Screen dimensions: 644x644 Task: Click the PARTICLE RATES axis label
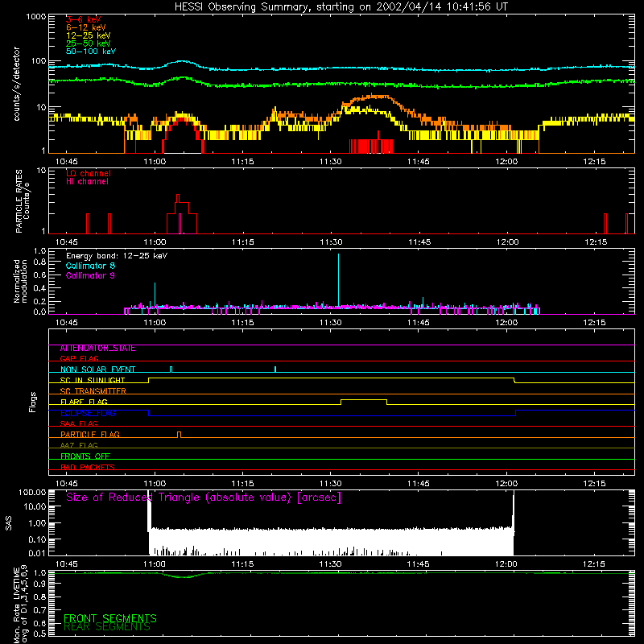coord(23,201)
